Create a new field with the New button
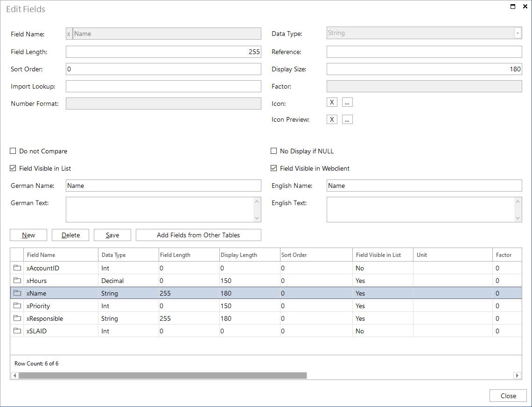Screen dimensions: 532x407 [x=28, y=235]
